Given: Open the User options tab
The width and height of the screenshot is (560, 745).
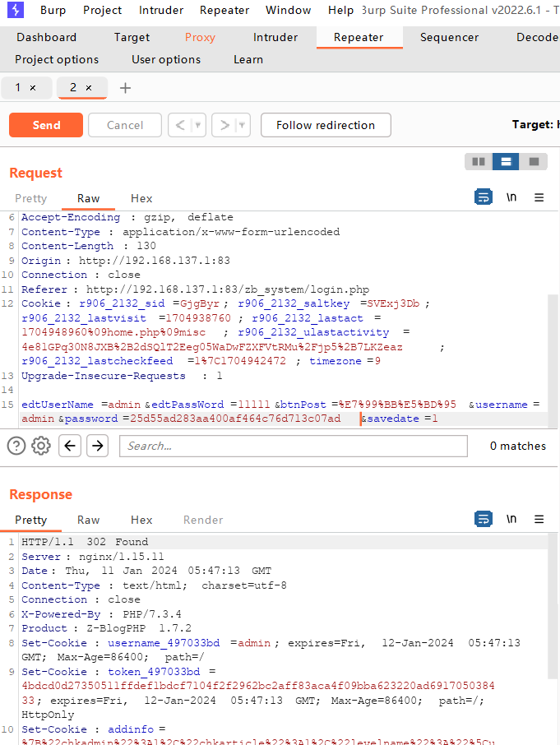Looking at the screenshot, I should coord(166,59).
